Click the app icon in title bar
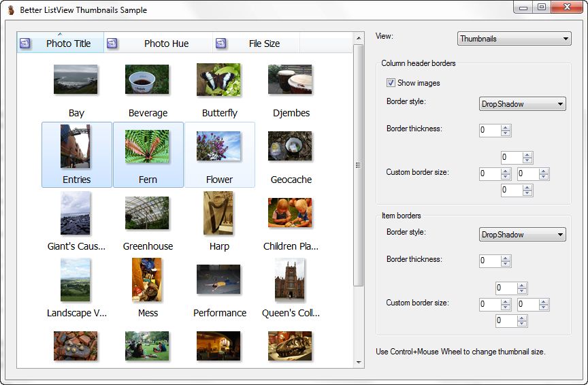Screen dimensions: 588x385 pos(10,10)
